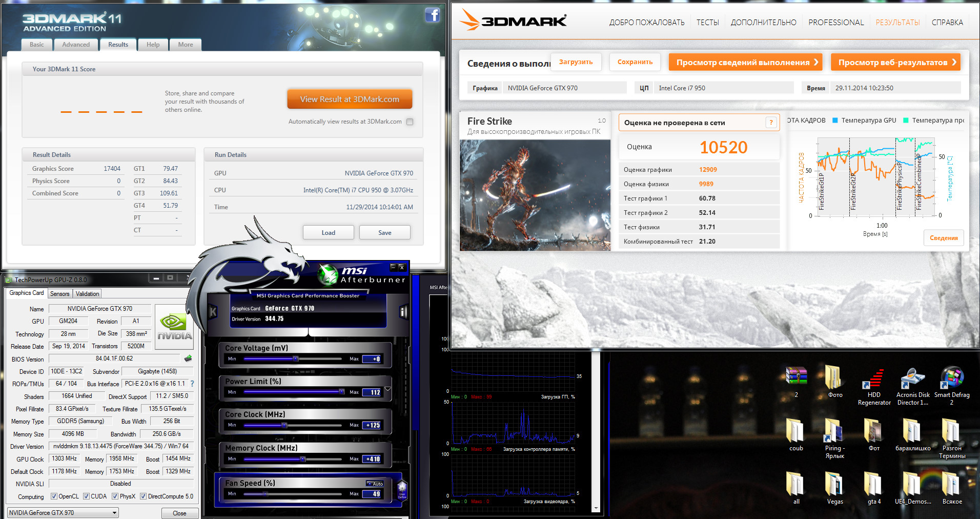The image size is (980, 519).
Task: Click the Core Clock slider handle
Action: (x=284, y=425)
